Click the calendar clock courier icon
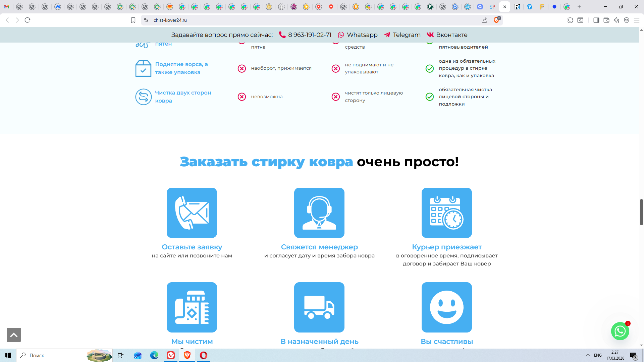Image resolution: width=644 pixels, height=362 pixels. click(447, 213)
